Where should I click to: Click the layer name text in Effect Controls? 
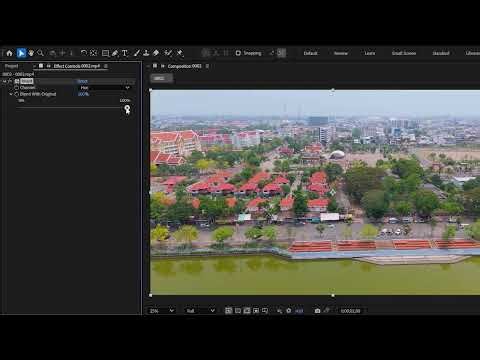tap(18, 74)
